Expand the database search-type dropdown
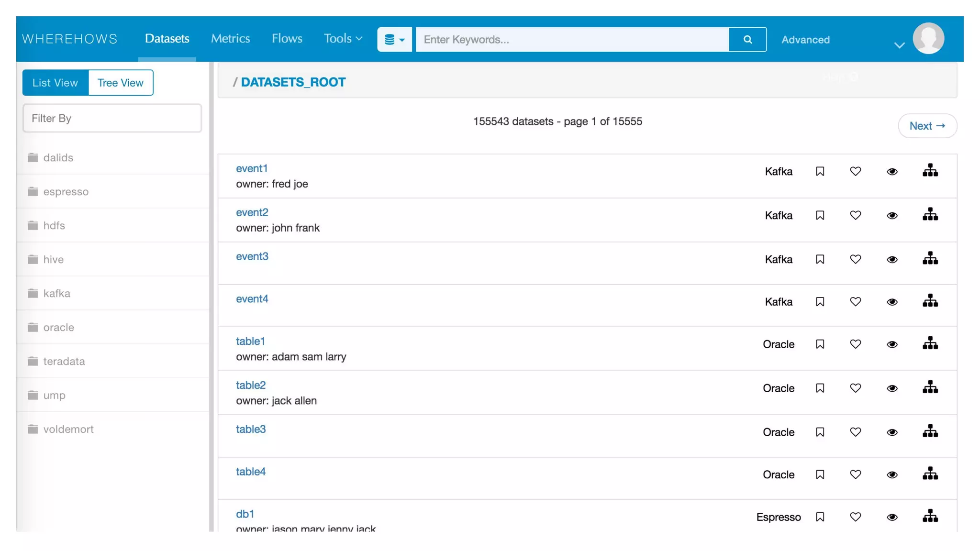The height and width of the screenshot is (551, 980). point(394,39)
